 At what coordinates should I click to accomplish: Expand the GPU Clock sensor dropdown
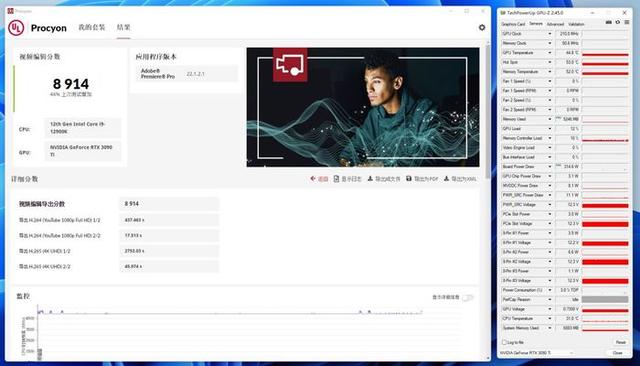[x=549, y=34]
